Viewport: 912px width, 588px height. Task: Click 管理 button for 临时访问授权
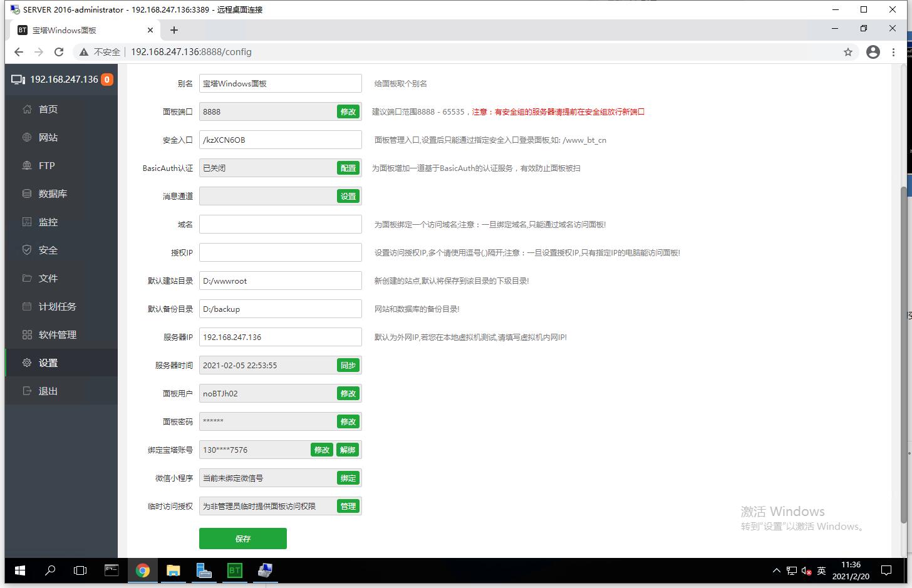click(348, 506)
